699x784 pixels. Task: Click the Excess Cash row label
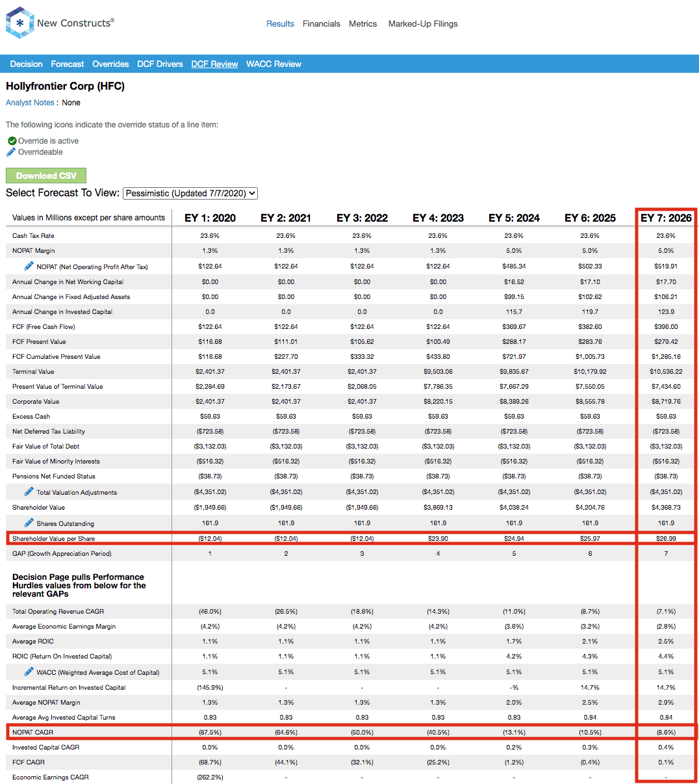point(31,417)
